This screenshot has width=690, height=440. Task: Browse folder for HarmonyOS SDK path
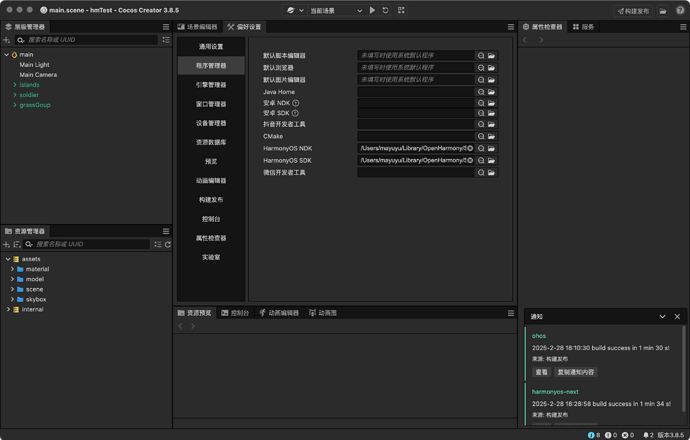[x=492, y=161]
